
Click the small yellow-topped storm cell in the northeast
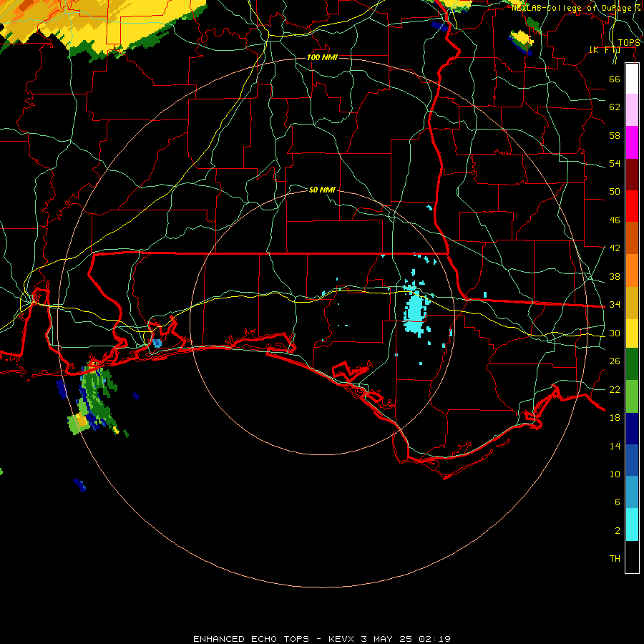pos(522,41)
